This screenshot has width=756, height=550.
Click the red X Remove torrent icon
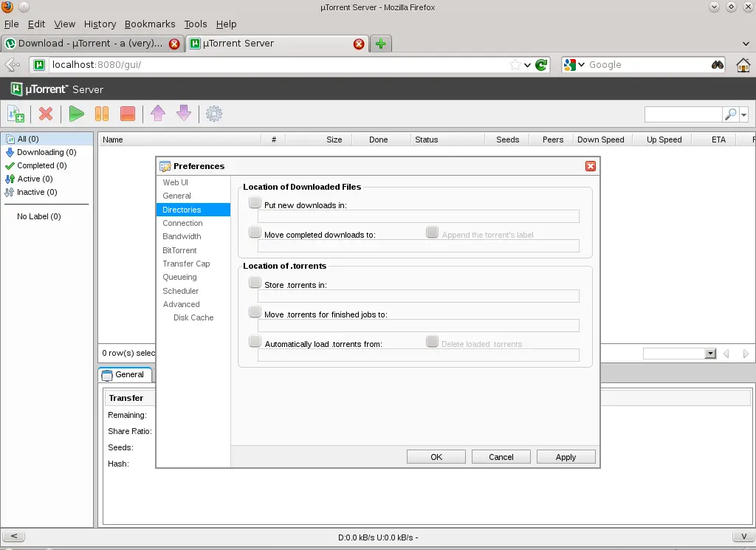click(46, 114)
